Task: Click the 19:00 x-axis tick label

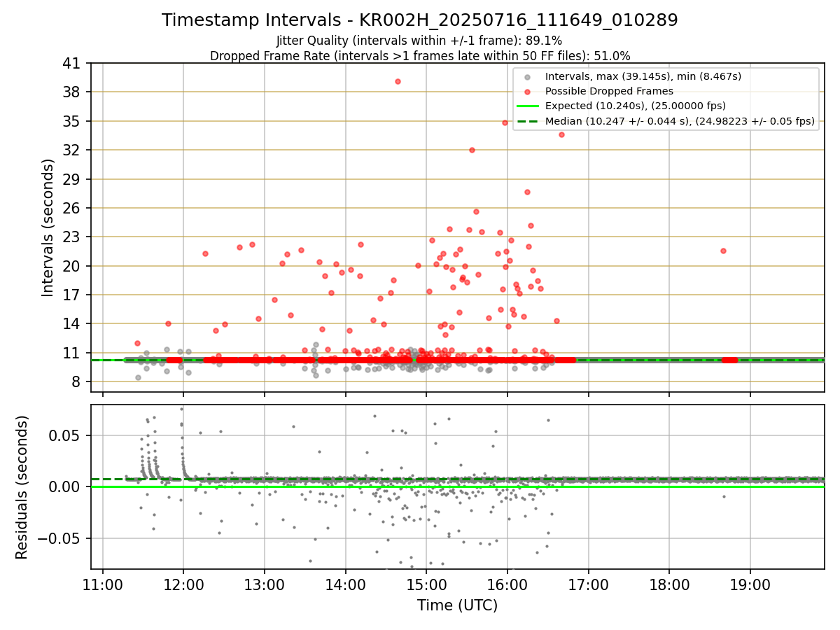Action: [750, 584]
